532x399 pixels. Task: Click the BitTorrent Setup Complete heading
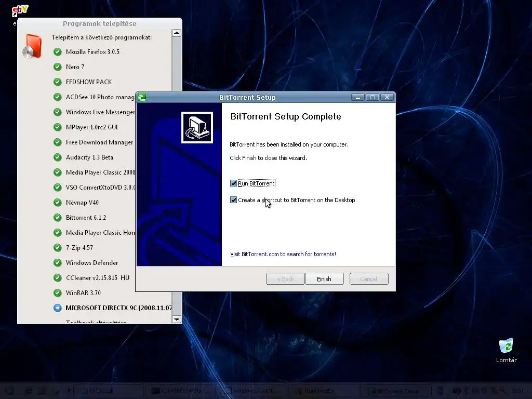tap(286, 116)
